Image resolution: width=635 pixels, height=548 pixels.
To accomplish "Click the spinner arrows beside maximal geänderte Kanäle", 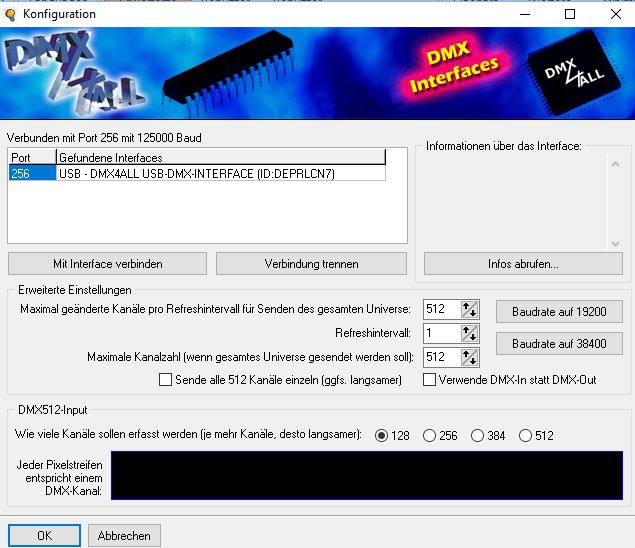I will coord(470,311).
